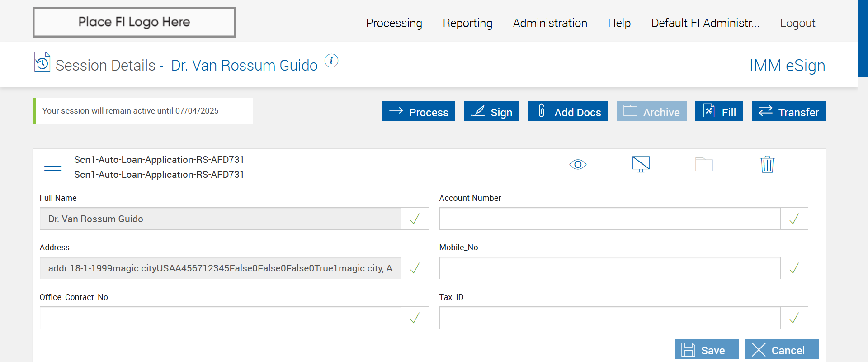Toggle the Tax_ID checkmark
This screenshot has height=362, width=868.
794,318
